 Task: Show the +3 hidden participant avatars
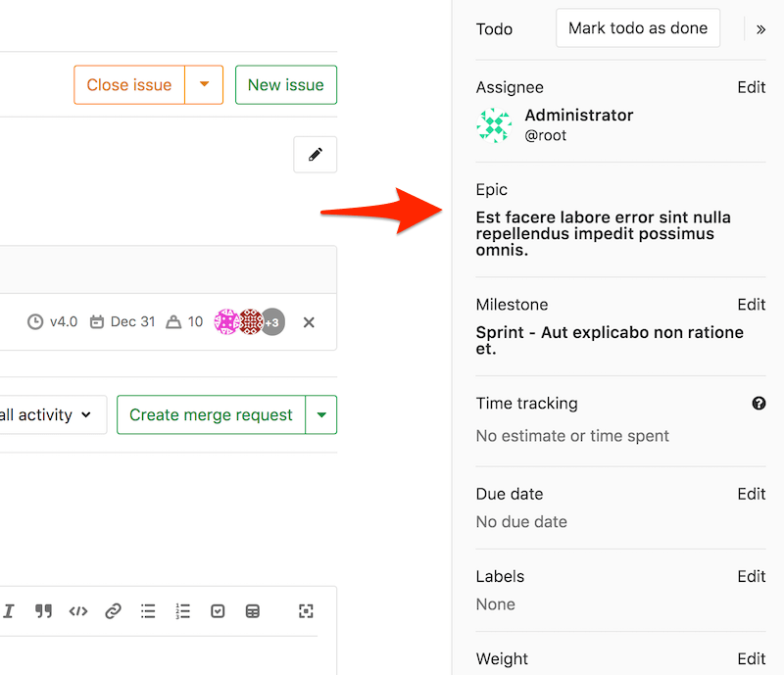point(271,321)
